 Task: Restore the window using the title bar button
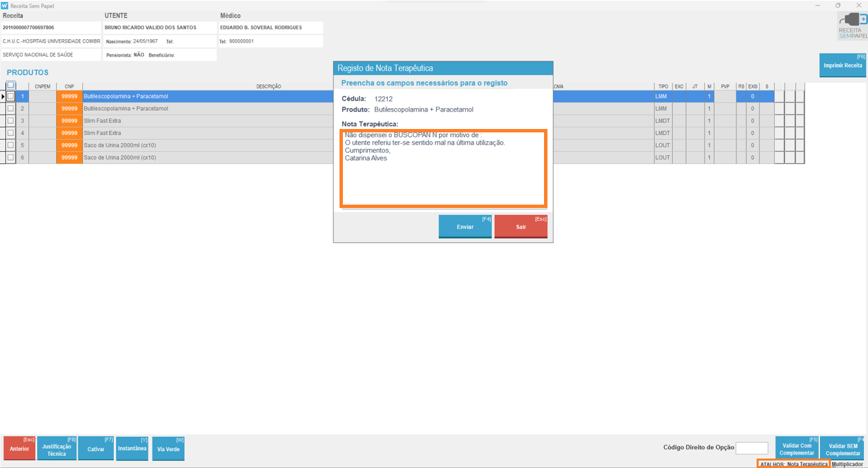point(838,5)
